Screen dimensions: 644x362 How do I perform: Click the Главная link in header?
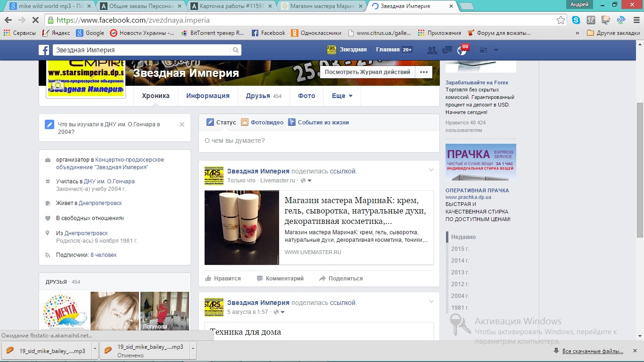coord(388,50)
